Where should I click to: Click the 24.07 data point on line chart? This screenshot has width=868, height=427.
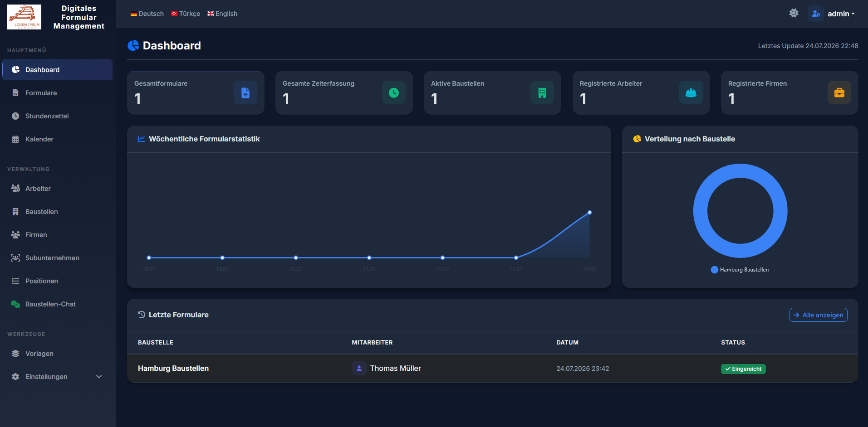coord(589,212)
